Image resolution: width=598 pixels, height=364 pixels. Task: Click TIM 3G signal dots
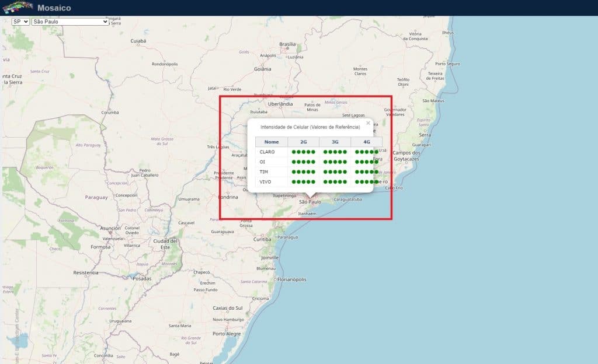335,171
